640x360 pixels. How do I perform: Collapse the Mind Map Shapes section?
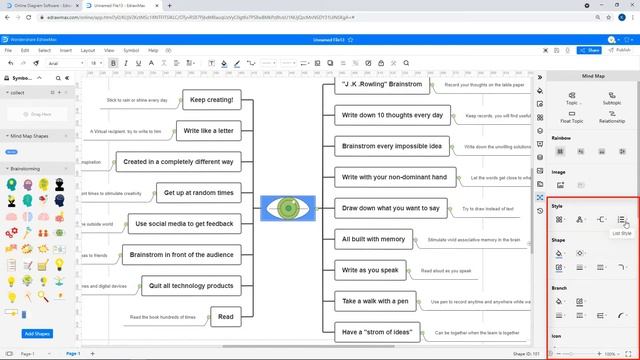7,136
